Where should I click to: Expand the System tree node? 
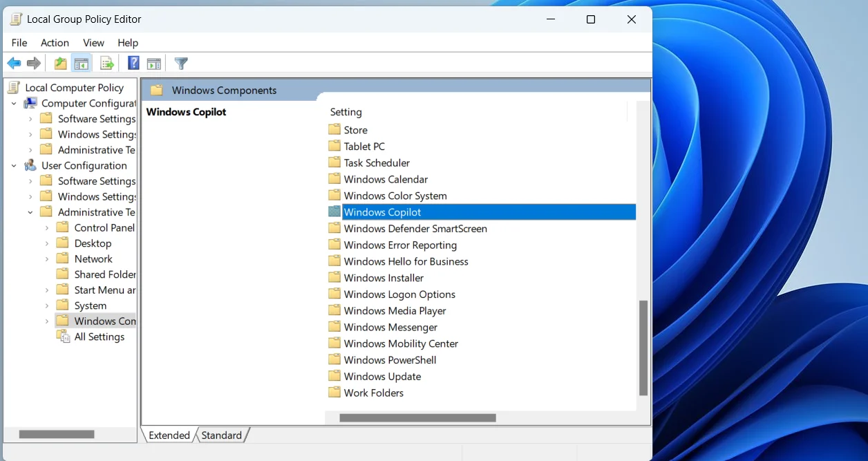(47, 305)
